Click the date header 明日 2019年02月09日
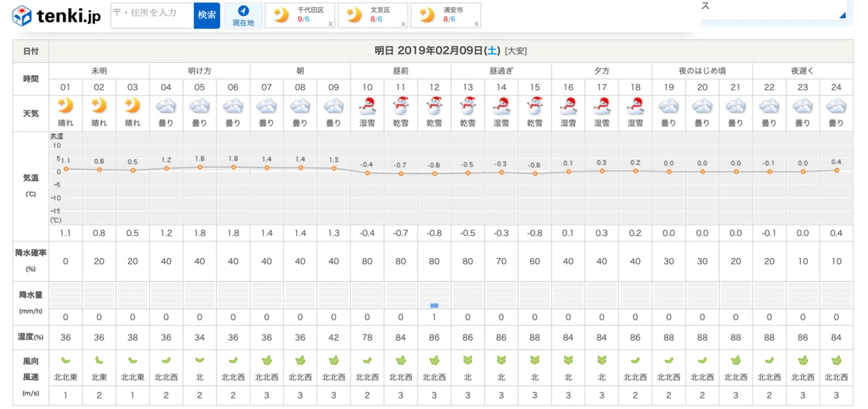This screenshot has width=868, height=409. coord(436,51)
